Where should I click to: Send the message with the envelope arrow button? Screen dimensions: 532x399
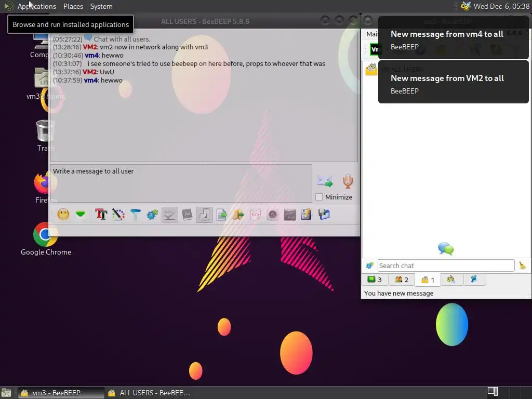(325, 181)
